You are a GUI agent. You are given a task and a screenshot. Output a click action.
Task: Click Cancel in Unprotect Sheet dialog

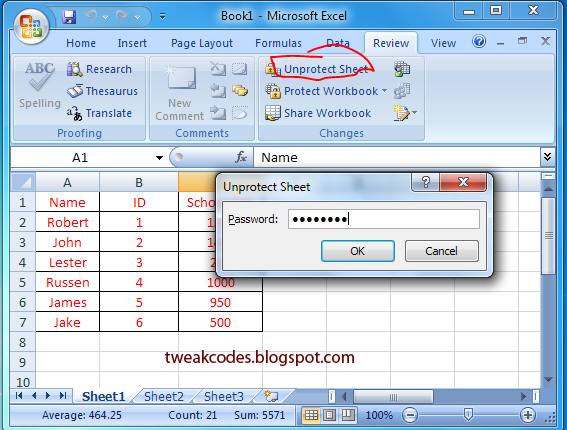442,251
